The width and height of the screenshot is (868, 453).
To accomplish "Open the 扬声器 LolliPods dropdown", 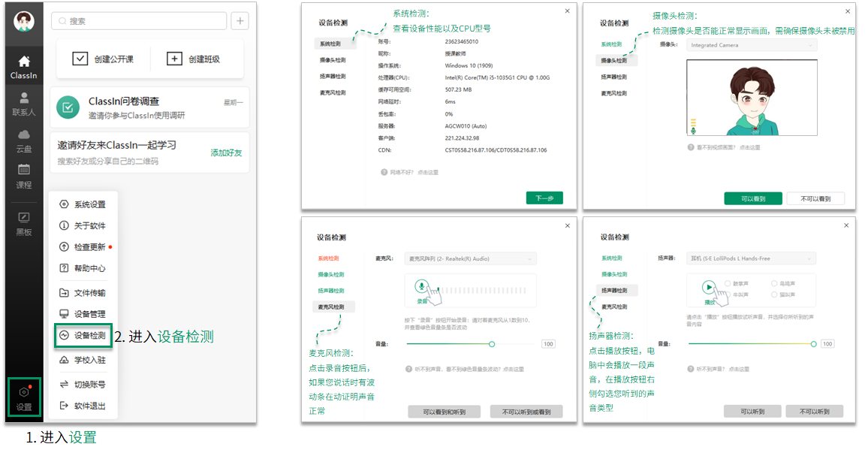I will click(x=751, y=258).
